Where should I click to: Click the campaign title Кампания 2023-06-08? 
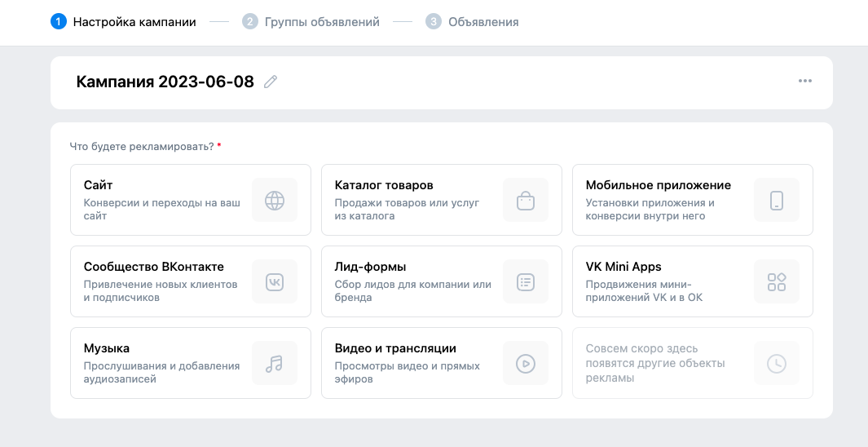pos(165,82)
